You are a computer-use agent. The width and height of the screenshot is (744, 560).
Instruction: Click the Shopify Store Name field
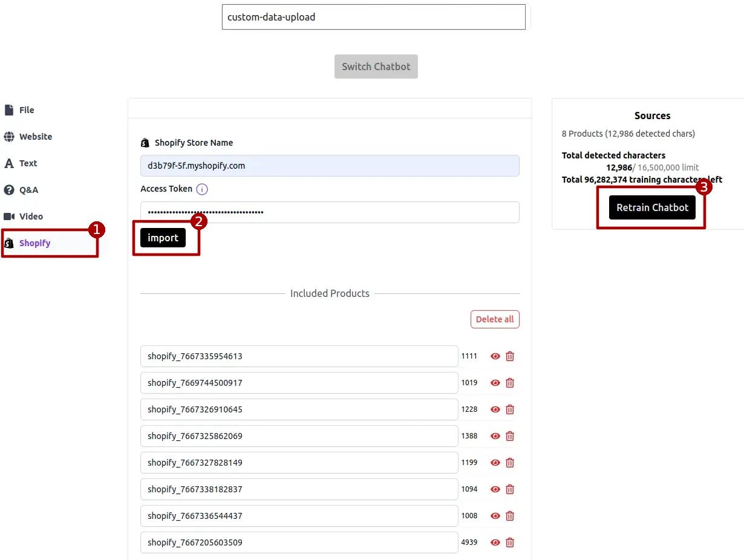tap(330, 166)
